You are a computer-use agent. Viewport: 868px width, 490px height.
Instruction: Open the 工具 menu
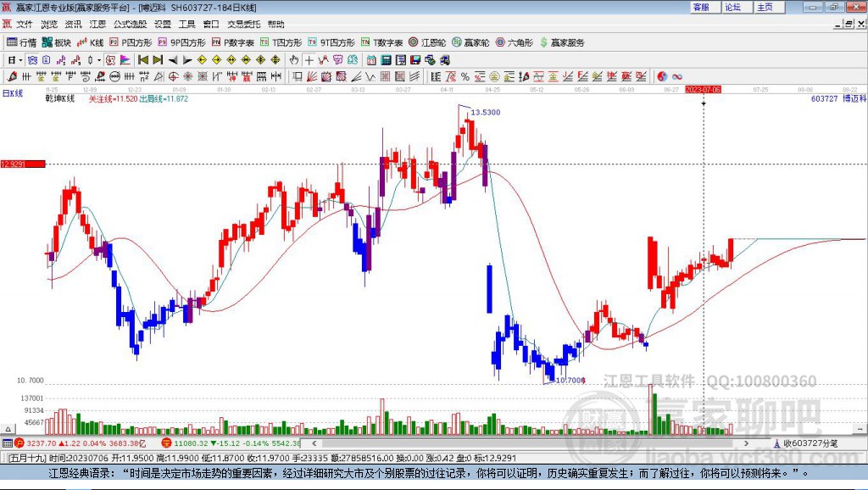pyautogui.click(x=187, y=24)
